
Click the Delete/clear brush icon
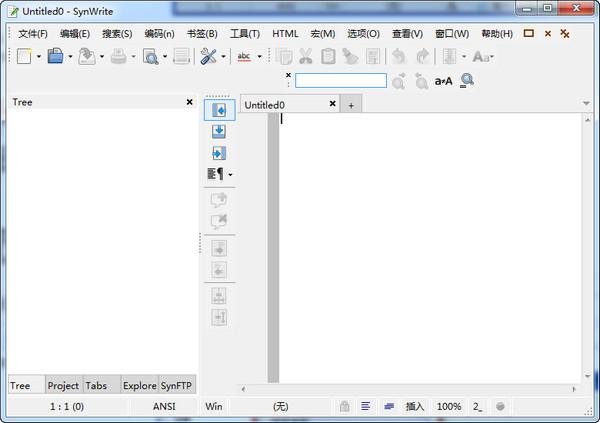pyautogui.click(x=350, y=56)
